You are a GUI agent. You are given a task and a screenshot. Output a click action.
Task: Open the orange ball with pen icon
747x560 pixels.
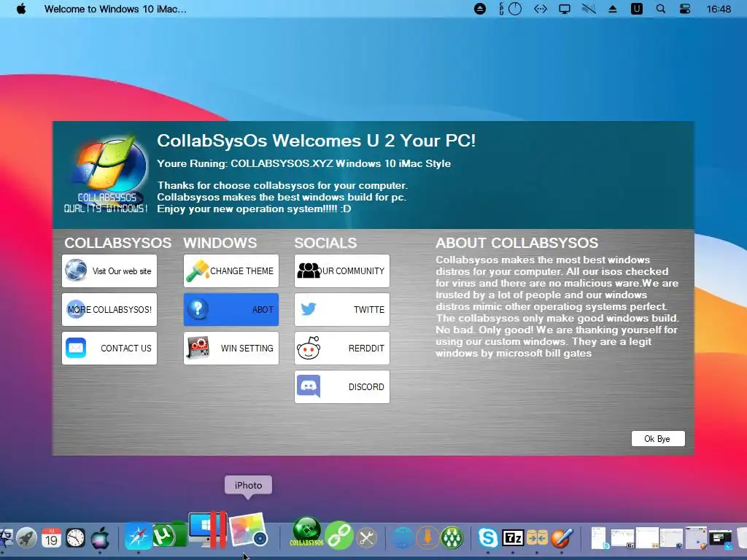562,538
